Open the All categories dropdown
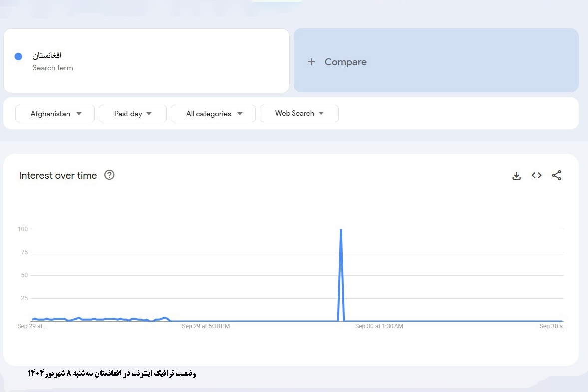588x392 pixels. (213, 113)
